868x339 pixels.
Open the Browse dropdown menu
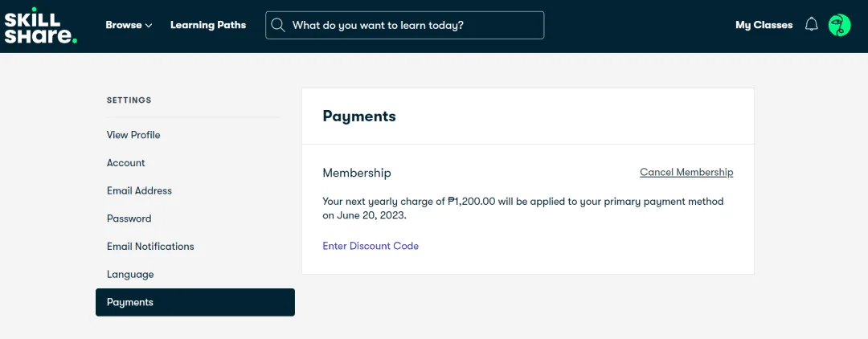click(129, 25)
